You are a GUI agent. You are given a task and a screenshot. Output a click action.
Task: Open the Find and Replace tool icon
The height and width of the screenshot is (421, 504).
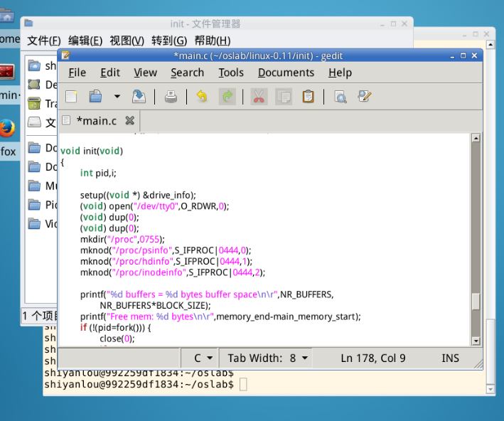tap(365, 97)
